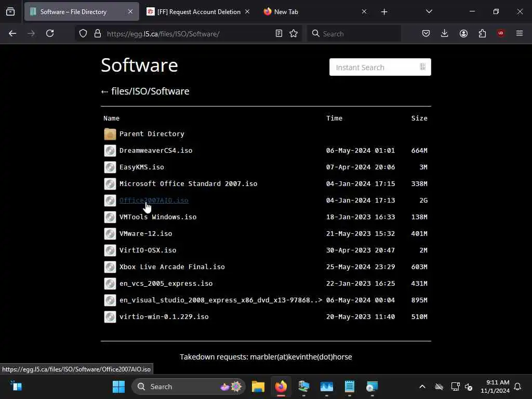
Task: Click the Windows taskbar Search box
Action: coord(188,387)
